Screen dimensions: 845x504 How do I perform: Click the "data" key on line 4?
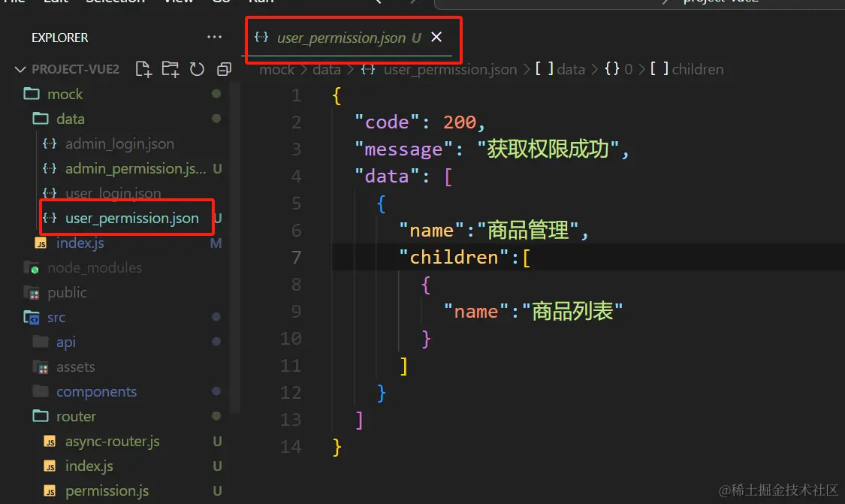coord(386,177)
